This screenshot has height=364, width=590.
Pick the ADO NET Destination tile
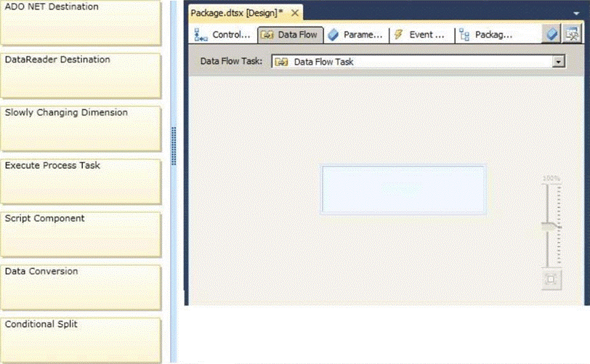coord(81,23)
